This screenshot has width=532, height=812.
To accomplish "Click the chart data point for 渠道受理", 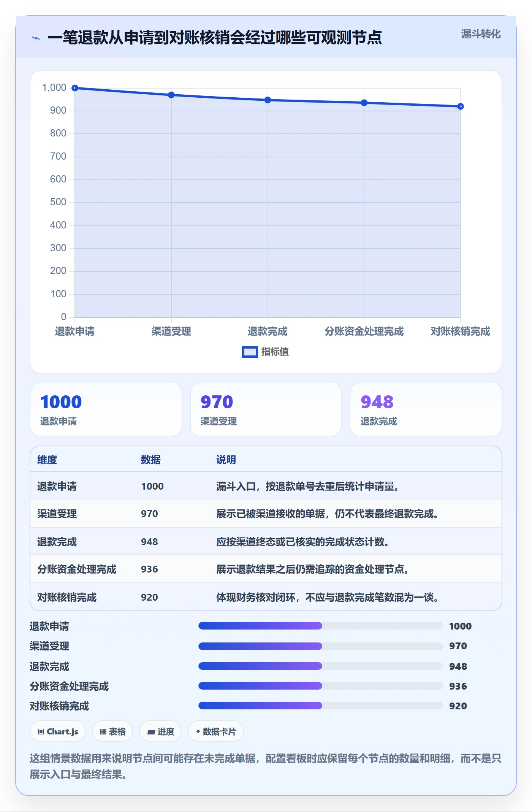I will (x=171, y=95).
